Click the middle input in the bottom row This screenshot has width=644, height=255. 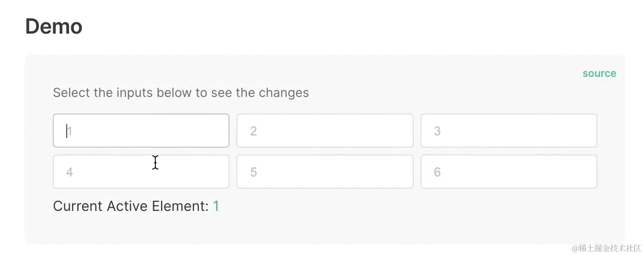click(325, 172)
